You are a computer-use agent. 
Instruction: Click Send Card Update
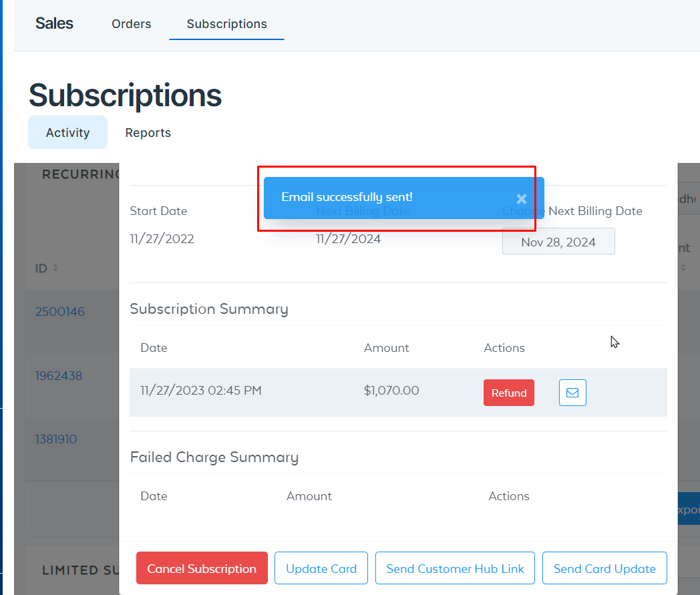pyautogui.click(x=604, y=568)
